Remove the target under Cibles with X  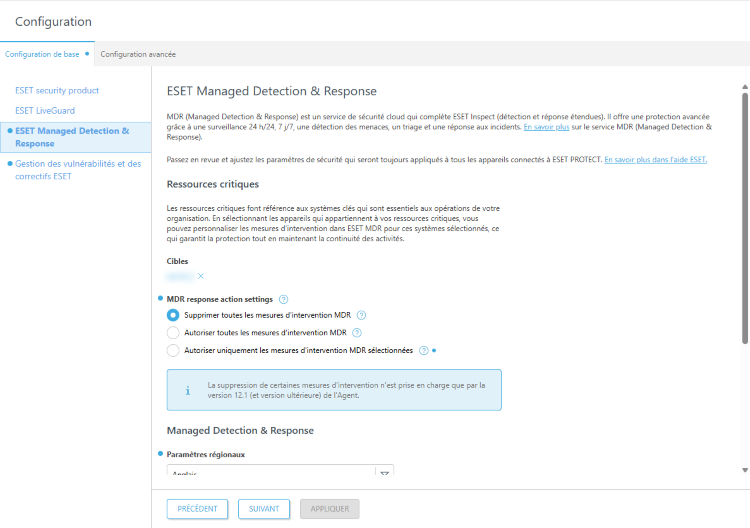200,276
